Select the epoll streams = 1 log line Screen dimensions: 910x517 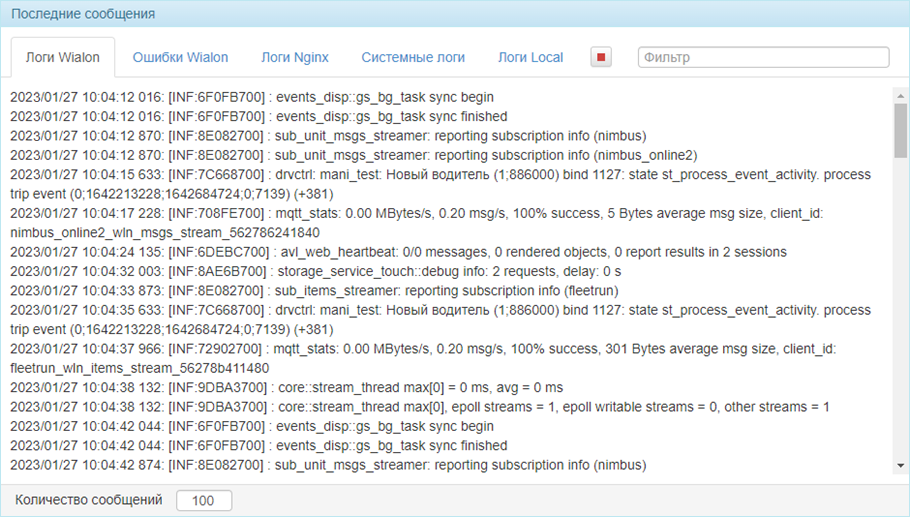click(x=420, y=407)
